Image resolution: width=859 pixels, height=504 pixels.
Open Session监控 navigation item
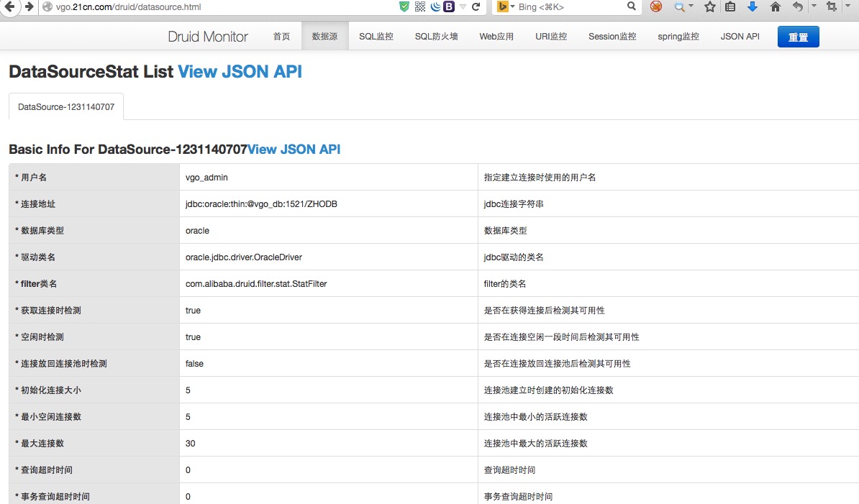[x=612, y=37]
